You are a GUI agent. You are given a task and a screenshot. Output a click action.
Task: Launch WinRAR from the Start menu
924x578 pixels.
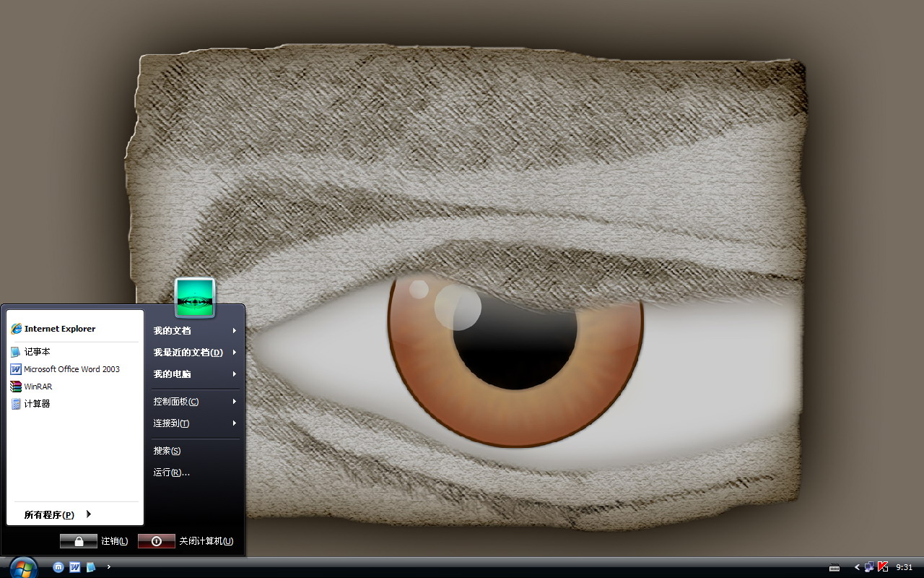[75, 387]
